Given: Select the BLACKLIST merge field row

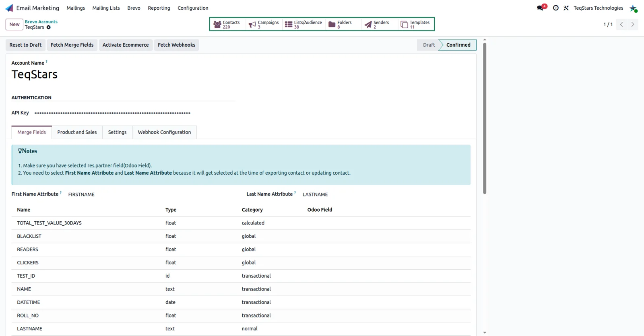Looking at the screenshot, I should (x=241, y=236).
